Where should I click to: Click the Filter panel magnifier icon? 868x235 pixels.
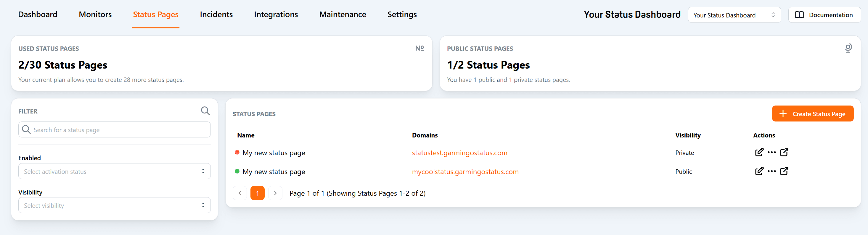(205, 111)
